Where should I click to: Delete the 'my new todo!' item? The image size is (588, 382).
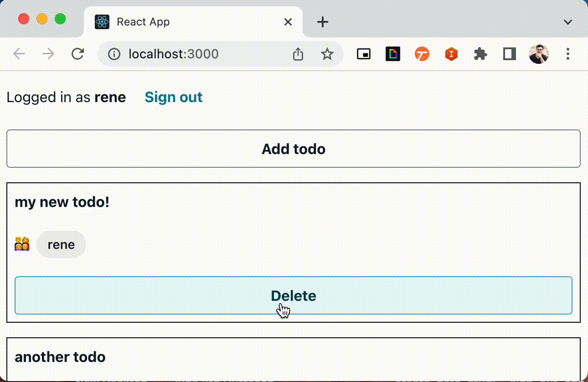click(x=294, y=295)
